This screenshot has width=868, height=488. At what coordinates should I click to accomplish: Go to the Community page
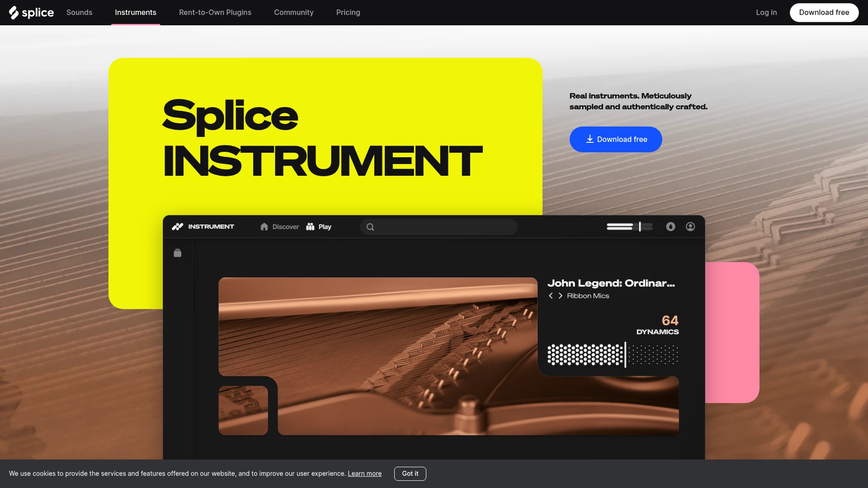point(294,12)
